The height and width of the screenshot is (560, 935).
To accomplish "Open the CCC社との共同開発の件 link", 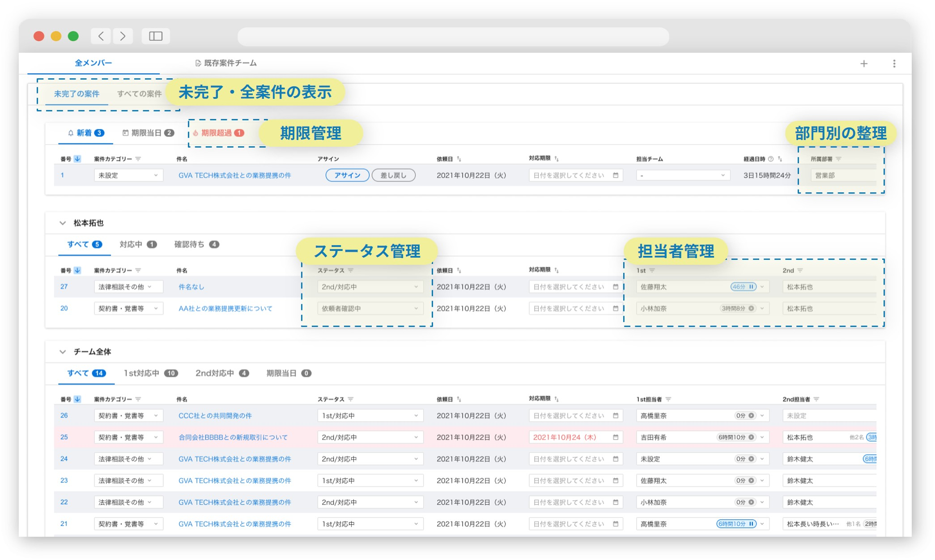I will click(215, 416).
